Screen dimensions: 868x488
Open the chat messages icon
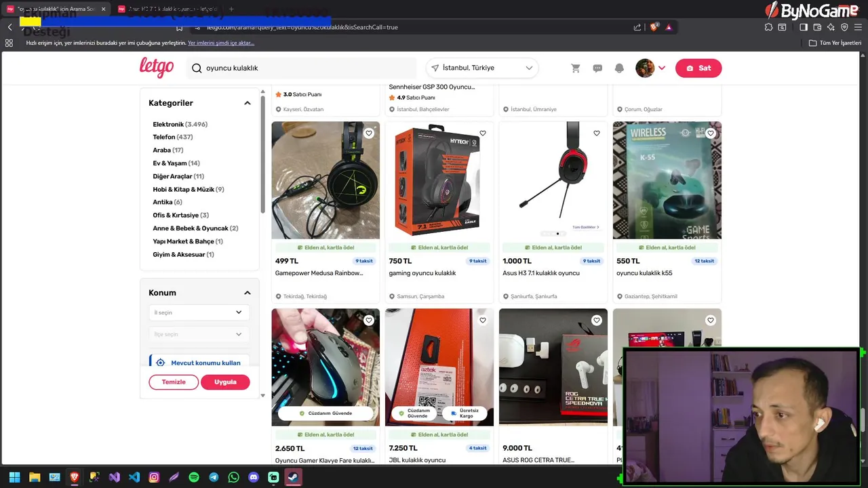[x=597, y=68]
